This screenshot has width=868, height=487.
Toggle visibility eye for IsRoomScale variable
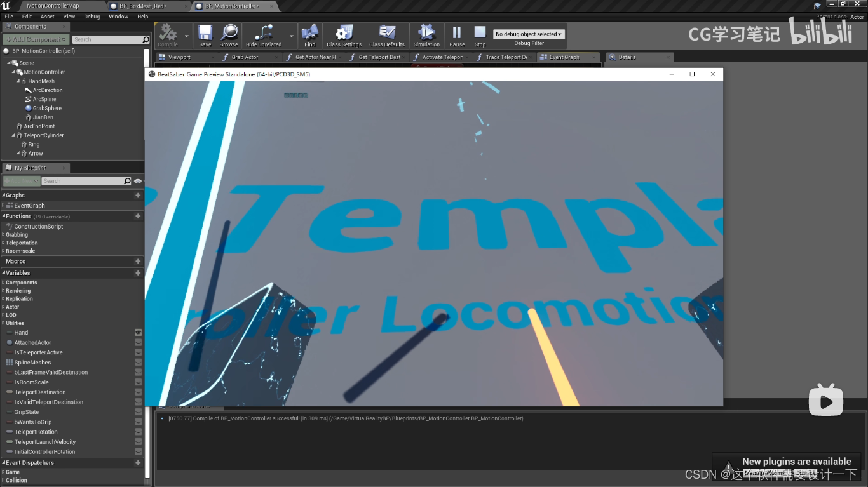click(x=138, y=382)
